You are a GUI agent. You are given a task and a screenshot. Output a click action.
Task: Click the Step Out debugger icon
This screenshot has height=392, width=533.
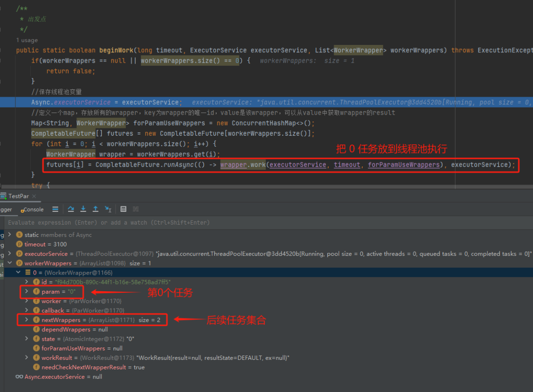pyautogui.click(x=96, y=209)
